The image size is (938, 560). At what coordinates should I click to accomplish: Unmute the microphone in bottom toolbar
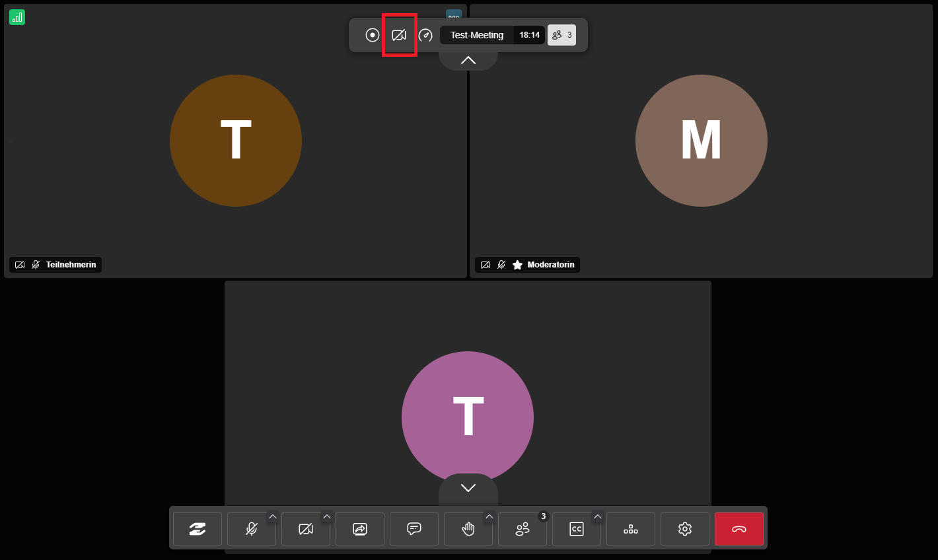pos(252,529)
